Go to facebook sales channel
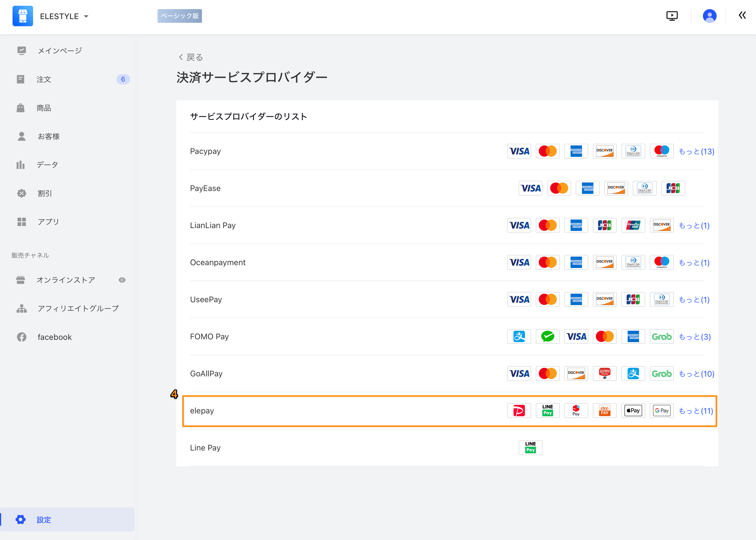Screen dimensions: 756x540 (54, 337)
